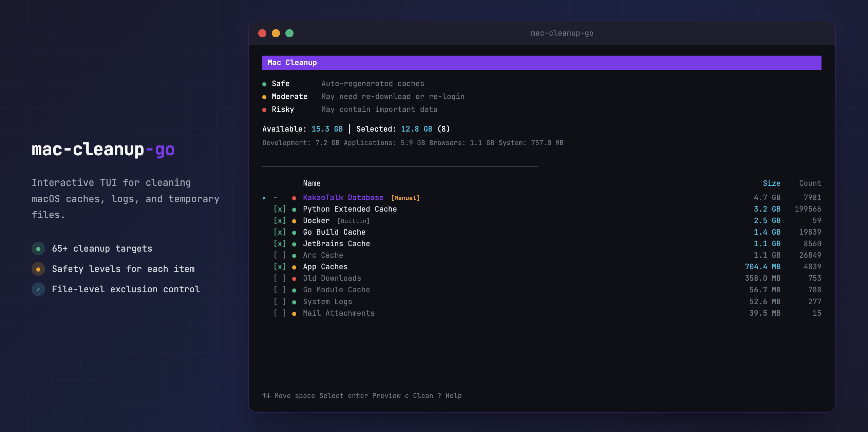The width and height of the screenshot is (868, 432).
Task: Click the yellow minimize window dot
Action: click(276, 33)
